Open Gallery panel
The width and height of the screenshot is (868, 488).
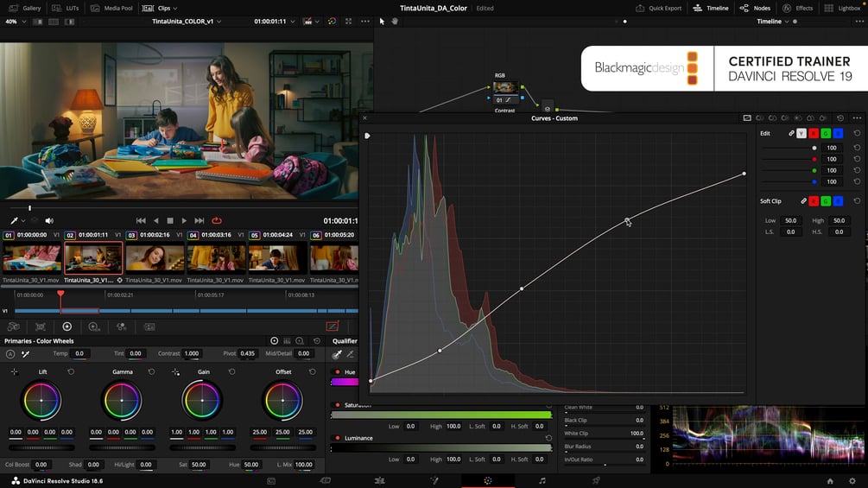pyautogui.click(x=25, y=9)
